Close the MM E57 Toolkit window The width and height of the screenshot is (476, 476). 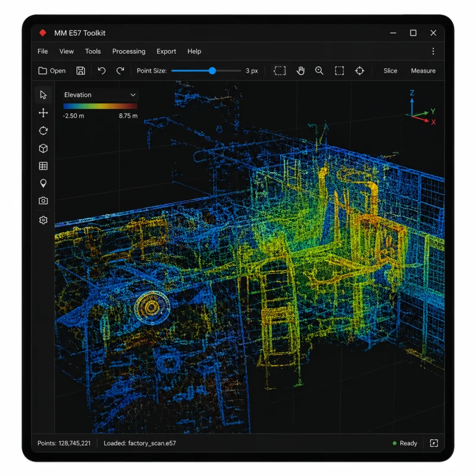coord(433,33)
